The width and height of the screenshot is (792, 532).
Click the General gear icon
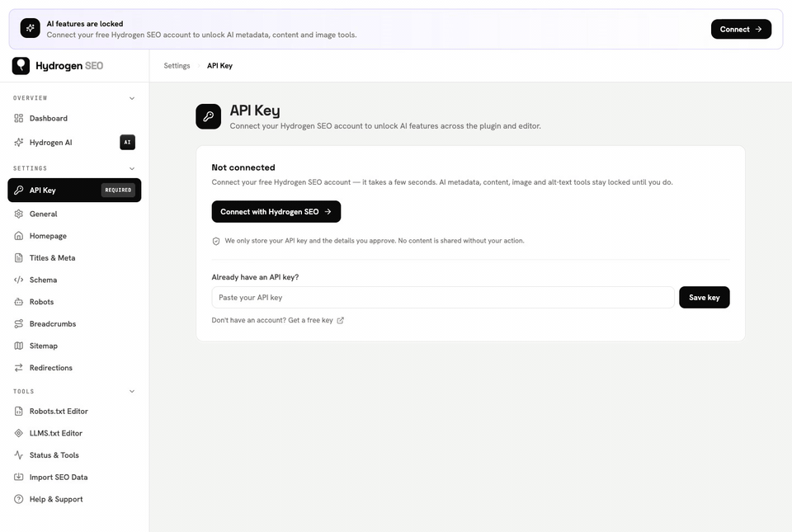pos(19,214)
